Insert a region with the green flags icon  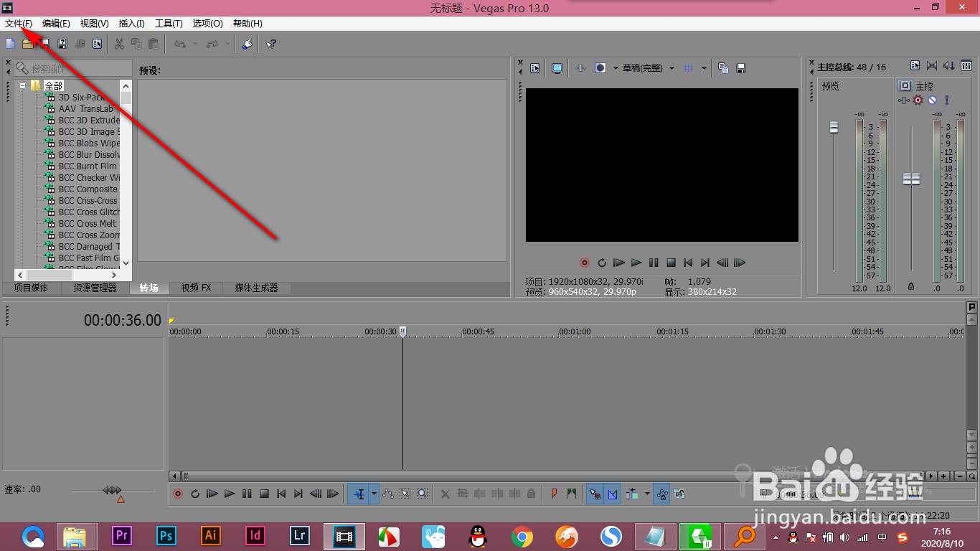[571, 494]
